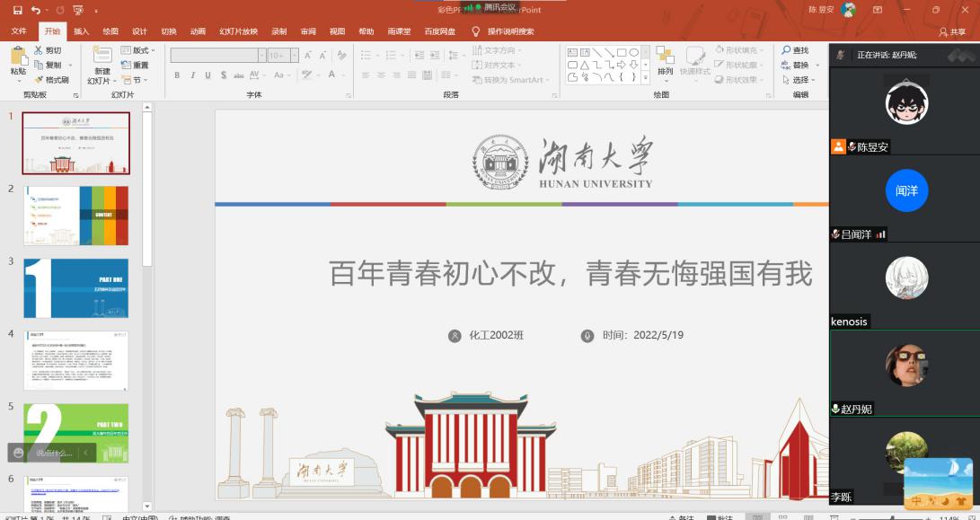Select the Format Painter (格式刷) tool

tap(39, 80)
